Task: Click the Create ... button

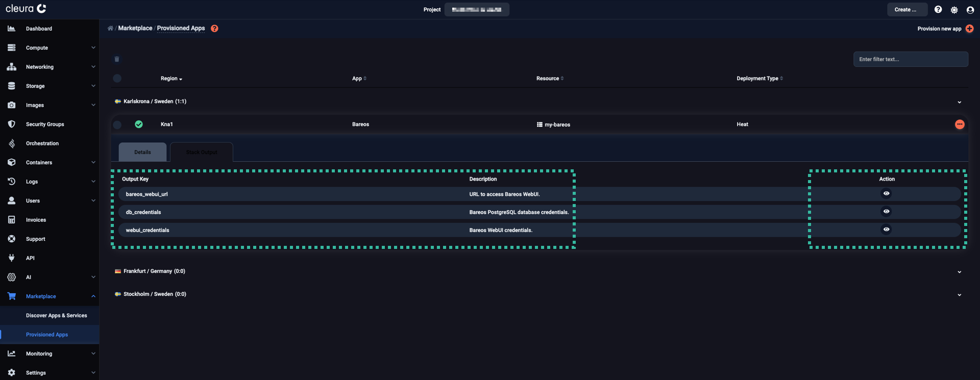Action: (906, 10)
